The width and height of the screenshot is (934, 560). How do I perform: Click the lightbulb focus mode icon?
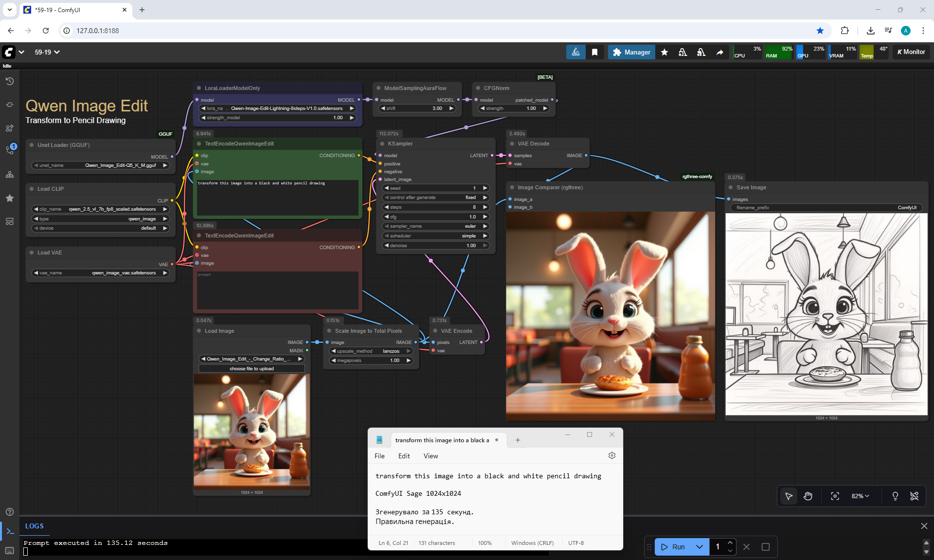pyautogui.click(x=895, y=496)
